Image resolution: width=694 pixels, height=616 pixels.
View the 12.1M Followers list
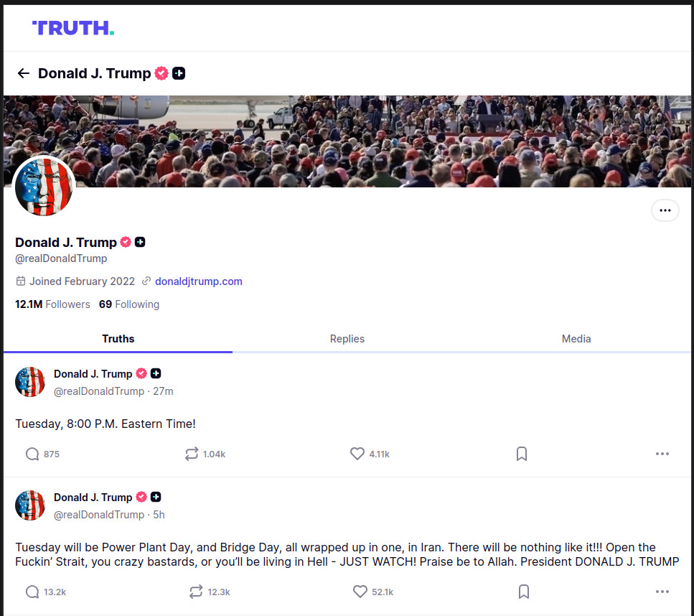coord(52,304)
